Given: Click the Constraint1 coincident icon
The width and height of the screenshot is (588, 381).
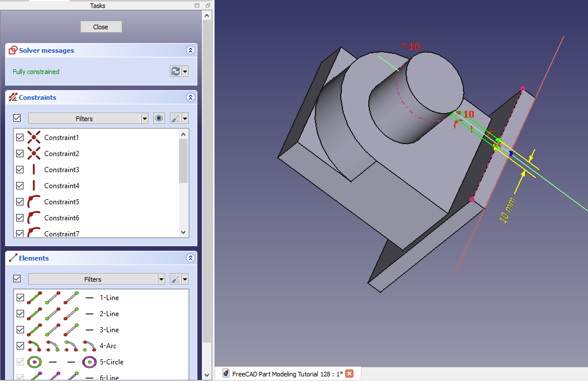Looking at the screenshot, I should pos(34,138).
